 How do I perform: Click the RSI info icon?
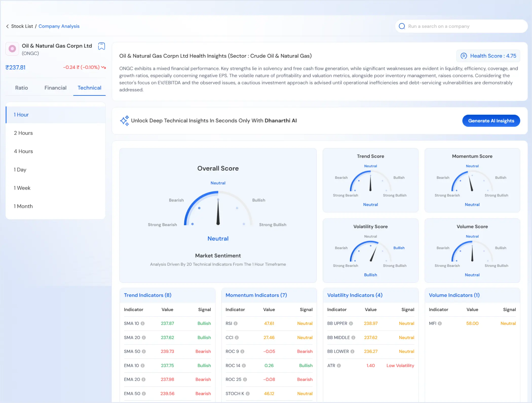236,323
